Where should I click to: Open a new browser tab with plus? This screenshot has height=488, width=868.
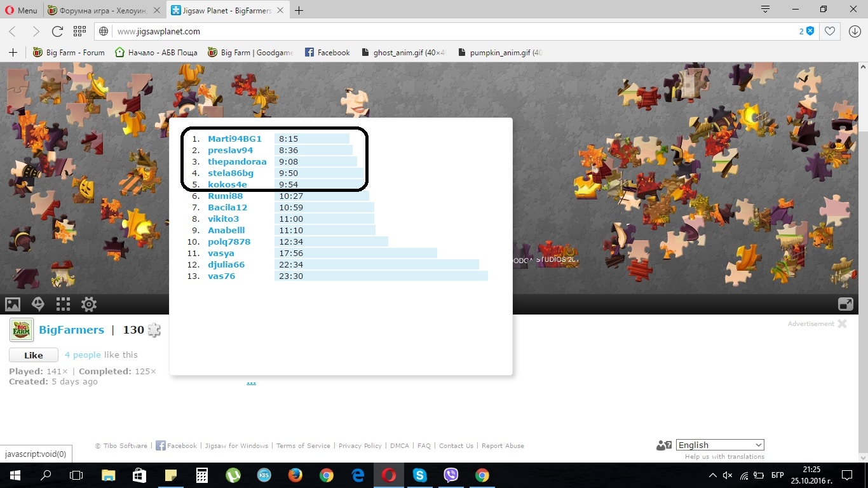click(299, 10)
